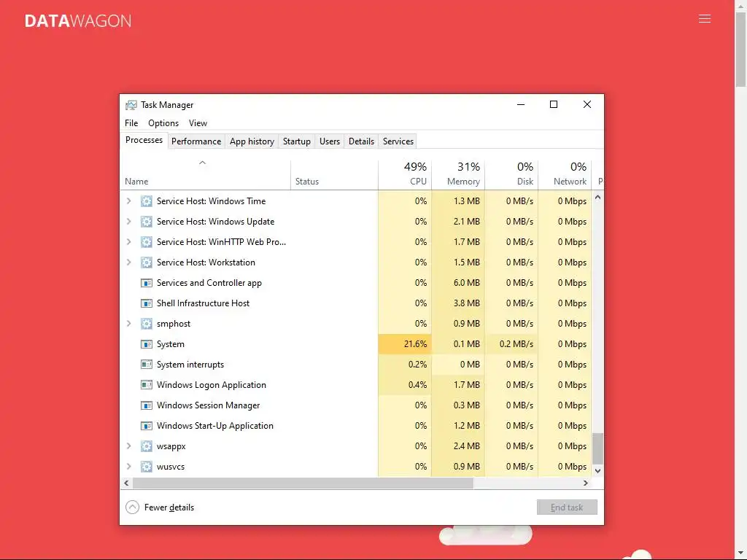
Task: Click the Service Host: Workstation gear icon
Action: pos(146,262)
